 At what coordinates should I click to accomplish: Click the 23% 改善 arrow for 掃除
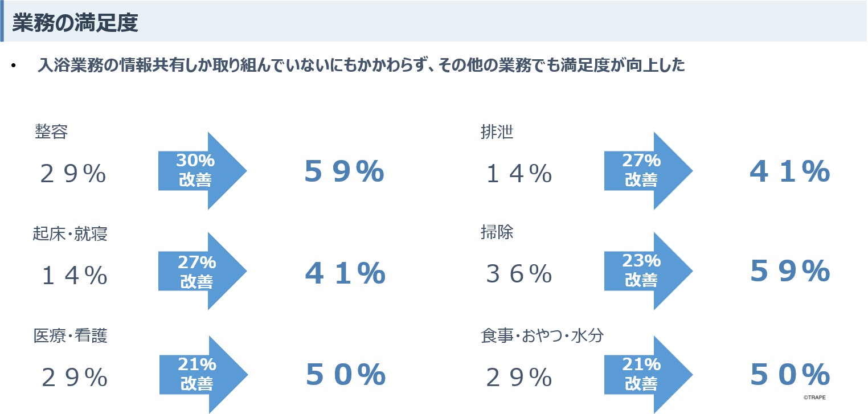(x=648, y=271)
